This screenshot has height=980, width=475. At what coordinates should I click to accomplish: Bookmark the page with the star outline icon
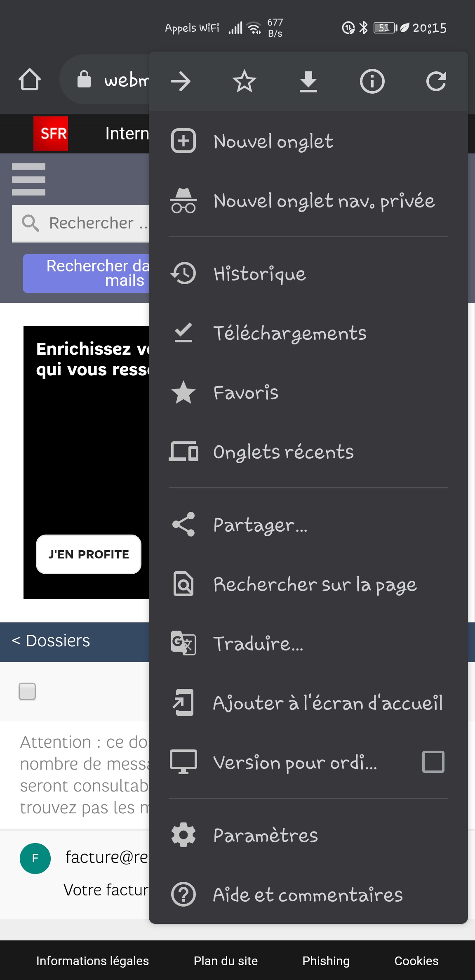[x=245, y=81]
